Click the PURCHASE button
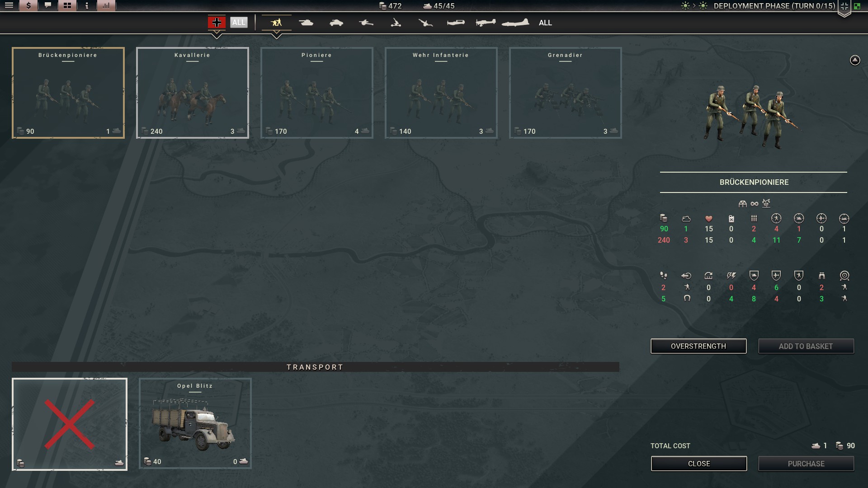868x488 pixels. click(x=806, y=464)
